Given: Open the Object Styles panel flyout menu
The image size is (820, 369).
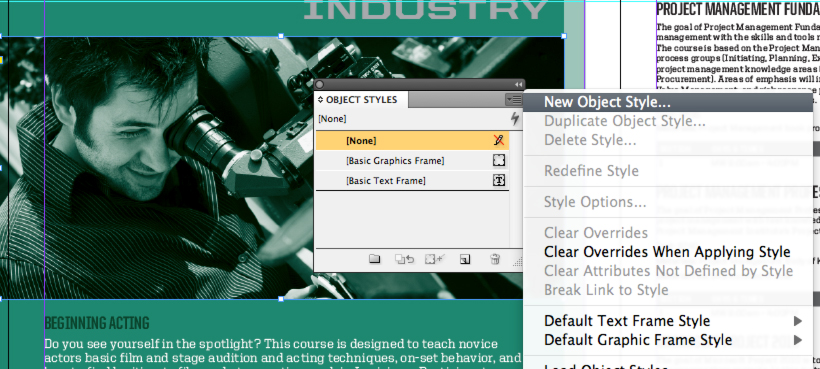Looking at the screenshot, I should [x=514, y=99].
